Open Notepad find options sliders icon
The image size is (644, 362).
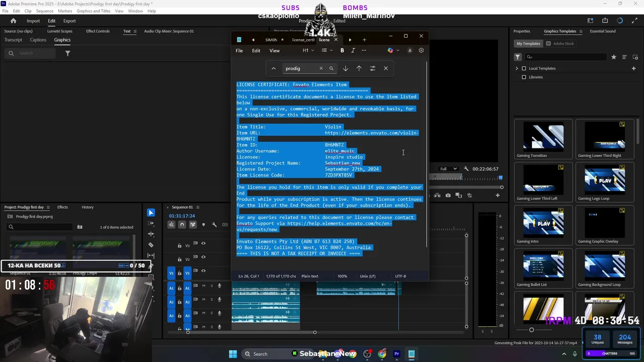(372, 68)
